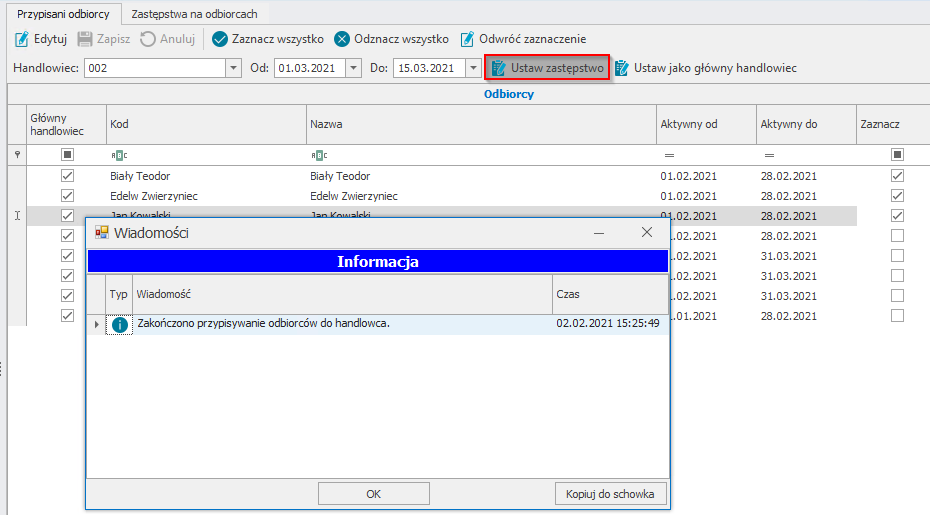Click the Zaznacz wszystko checkmark icon

coord(220,39)
